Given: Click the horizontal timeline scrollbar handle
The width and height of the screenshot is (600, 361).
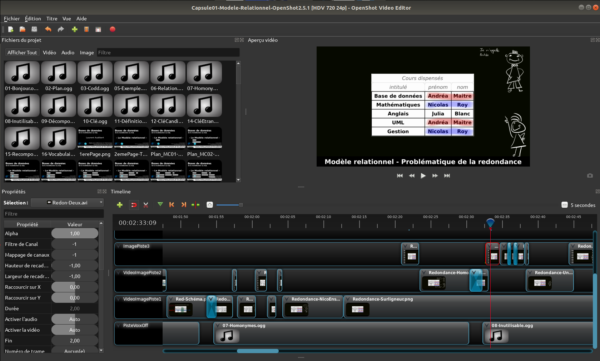Looking at the screenshot, I should (258, 351).
